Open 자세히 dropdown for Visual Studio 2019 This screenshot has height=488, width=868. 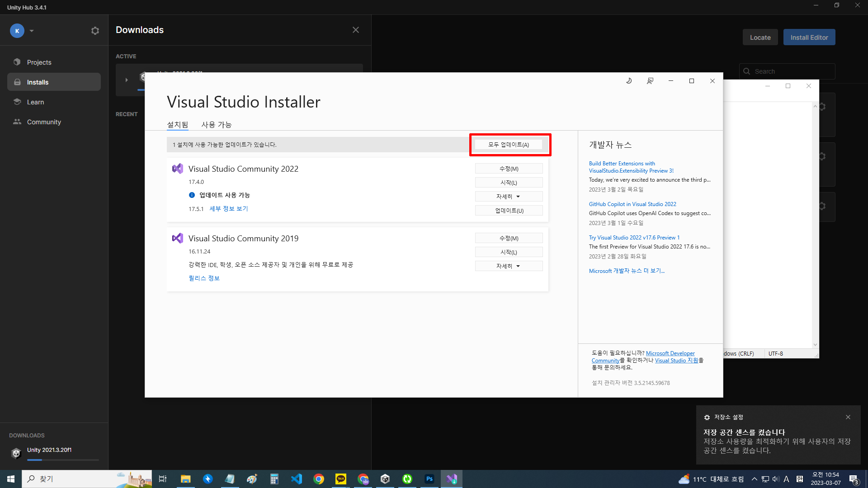click(x=509, y=266)
